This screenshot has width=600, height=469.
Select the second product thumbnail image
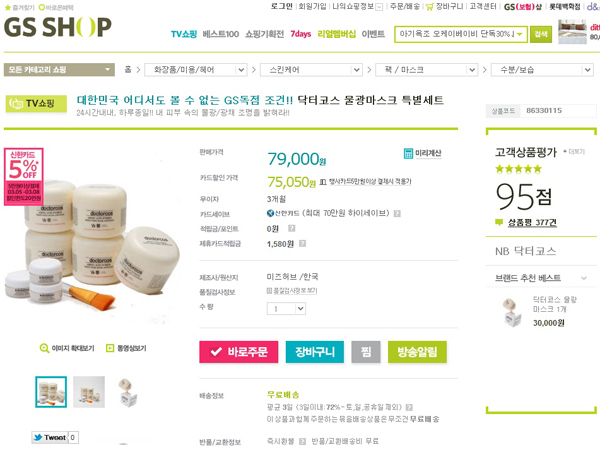(89, 392)
